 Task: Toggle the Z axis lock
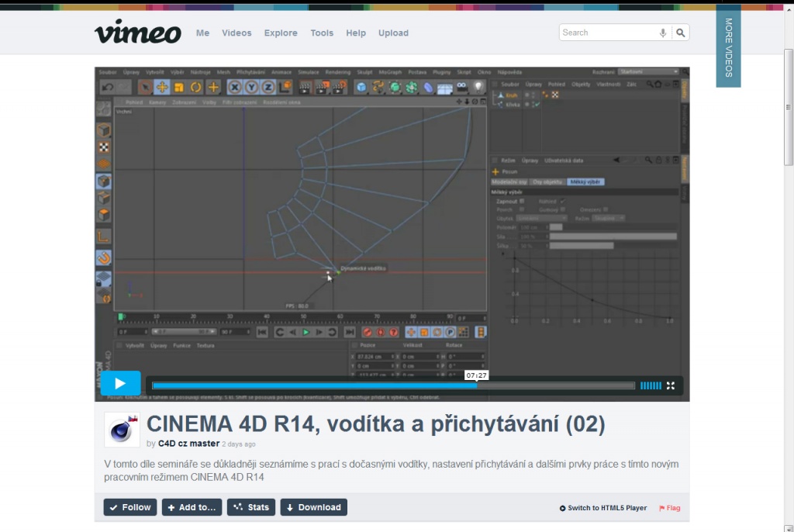(268, 87)
